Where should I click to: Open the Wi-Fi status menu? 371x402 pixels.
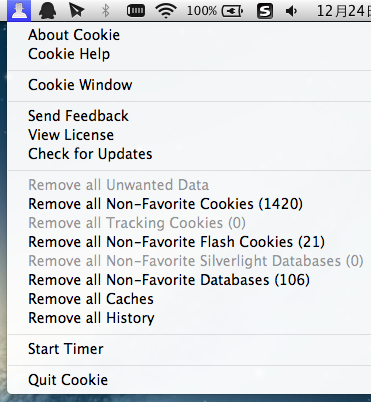click(x=166, y=11)
